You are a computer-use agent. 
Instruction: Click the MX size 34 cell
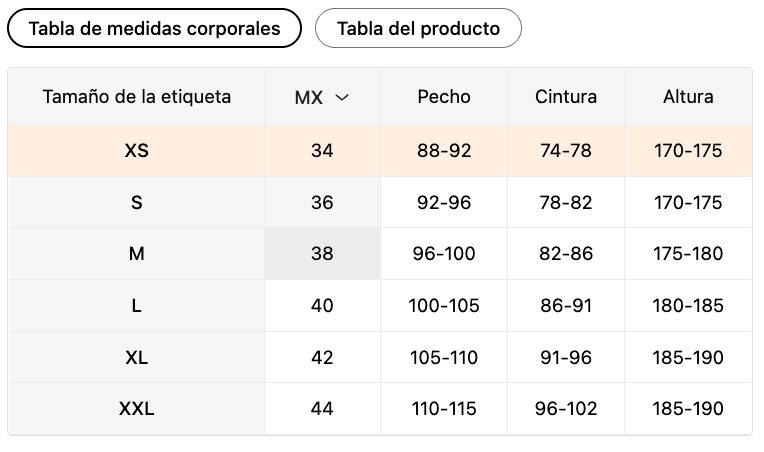[x=322, y=151]
